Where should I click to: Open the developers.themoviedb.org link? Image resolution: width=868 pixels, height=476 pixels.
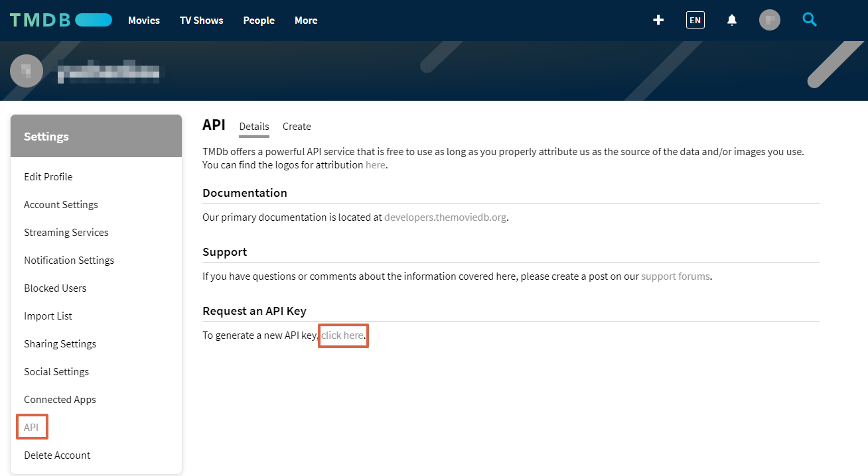(445, 217)
